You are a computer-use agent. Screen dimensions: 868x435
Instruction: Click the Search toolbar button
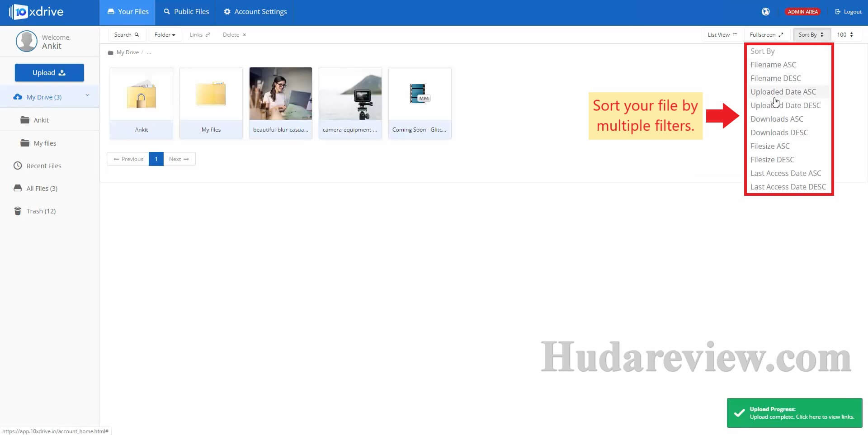coord(127,35)
